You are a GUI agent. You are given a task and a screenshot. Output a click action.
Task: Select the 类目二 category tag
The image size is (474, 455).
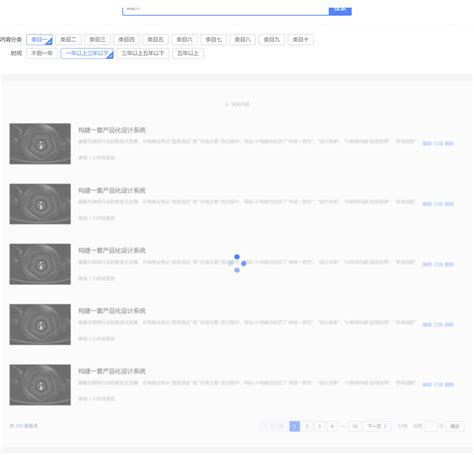68,40
